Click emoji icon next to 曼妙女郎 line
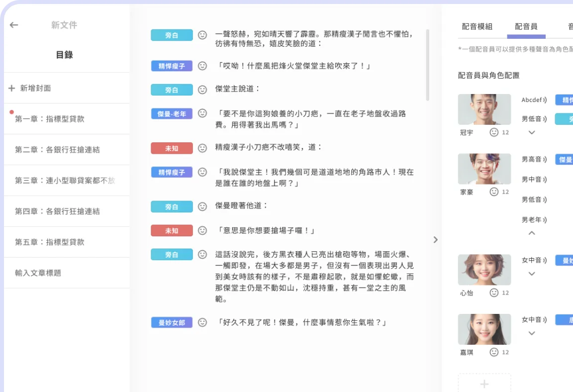 pyautogui.click(x=202, y=322)
